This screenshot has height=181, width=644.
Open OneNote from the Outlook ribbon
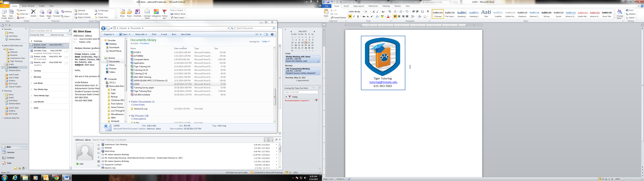coord(137,13)
